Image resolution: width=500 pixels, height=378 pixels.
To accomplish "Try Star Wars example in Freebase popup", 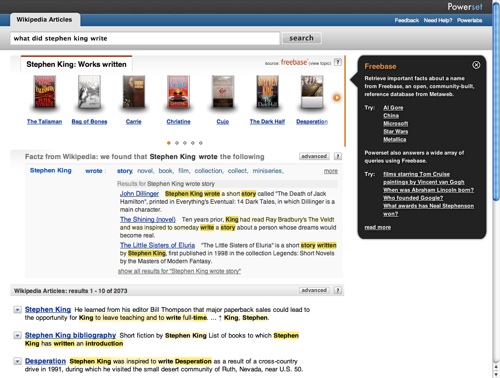I will point(396,132).
